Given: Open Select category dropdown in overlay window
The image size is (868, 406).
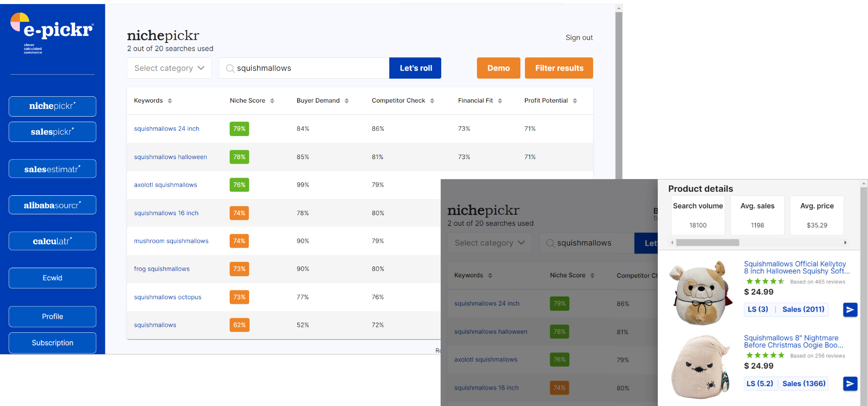Looking at the screenshot, I should tap(490, 243).
